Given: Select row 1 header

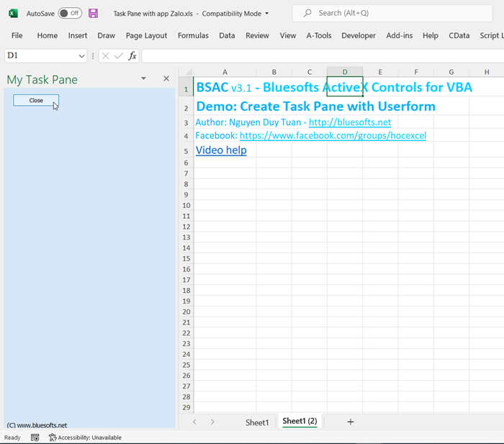Looking at the screenshot, I should click(186, 87).
